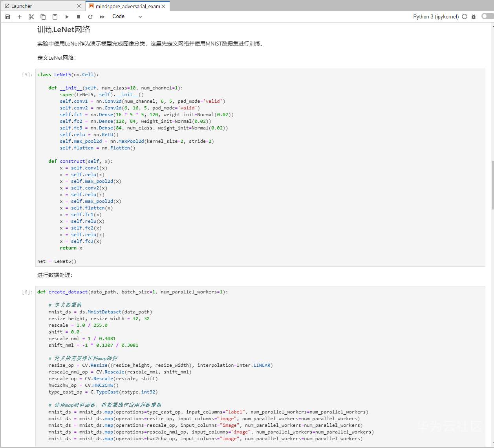Click the 训练LeNet网络 heading

click(64, 29)
